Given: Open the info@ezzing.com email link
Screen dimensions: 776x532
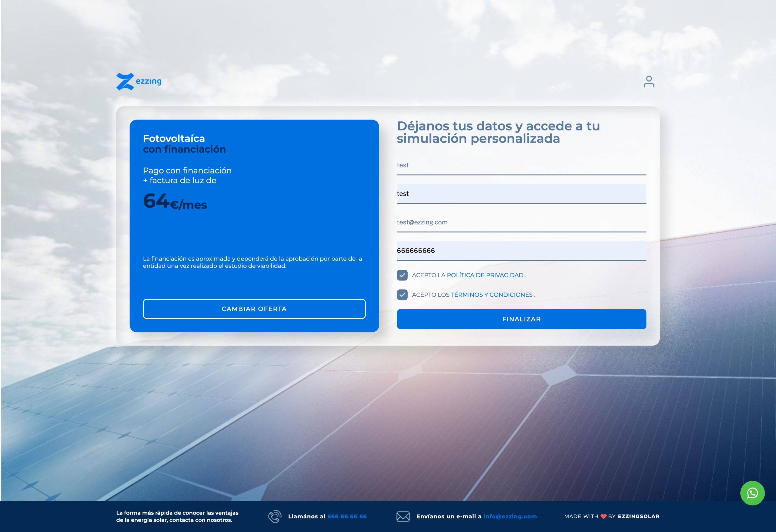Looking at the screenshot, I should click(510, 516).
